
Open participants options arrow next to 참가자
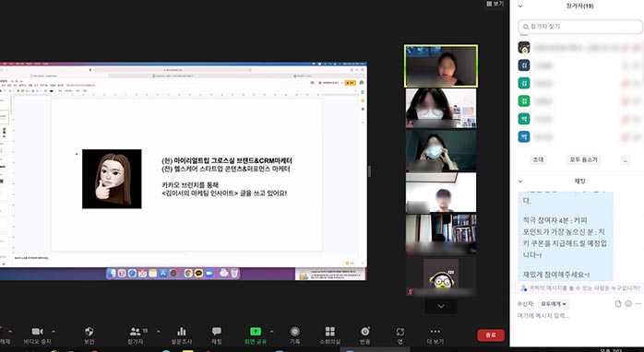pyautogui.click(x=158, y=332)
